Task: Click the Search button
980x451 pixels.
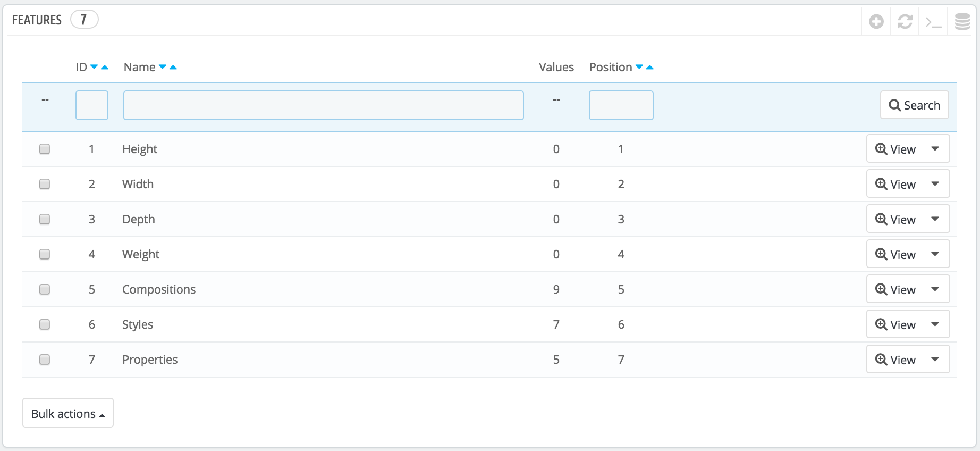Action: tap(914, 105)
